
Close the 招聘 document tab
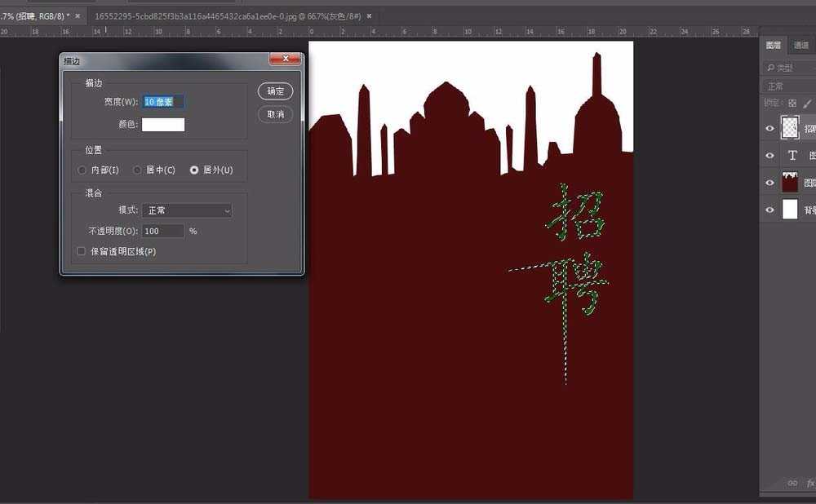78,15
